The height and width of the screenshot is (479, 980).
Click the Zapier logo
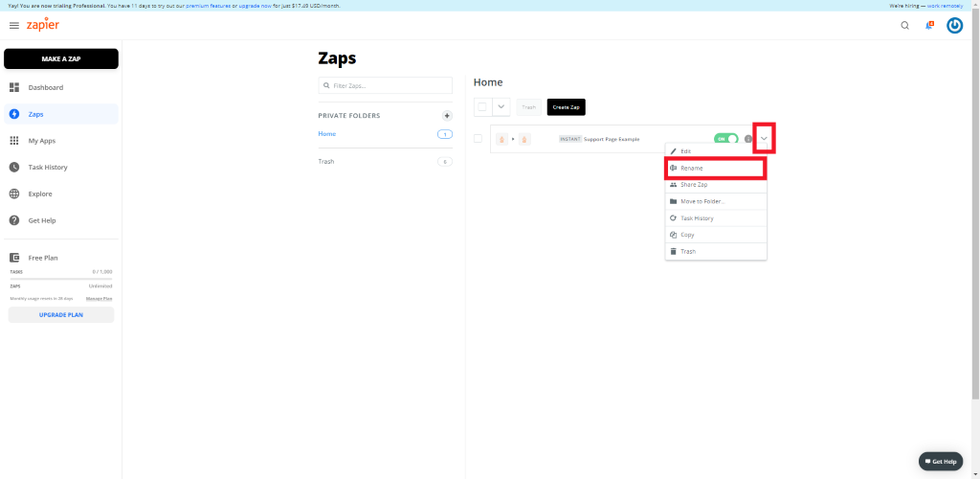pos(42,25)
